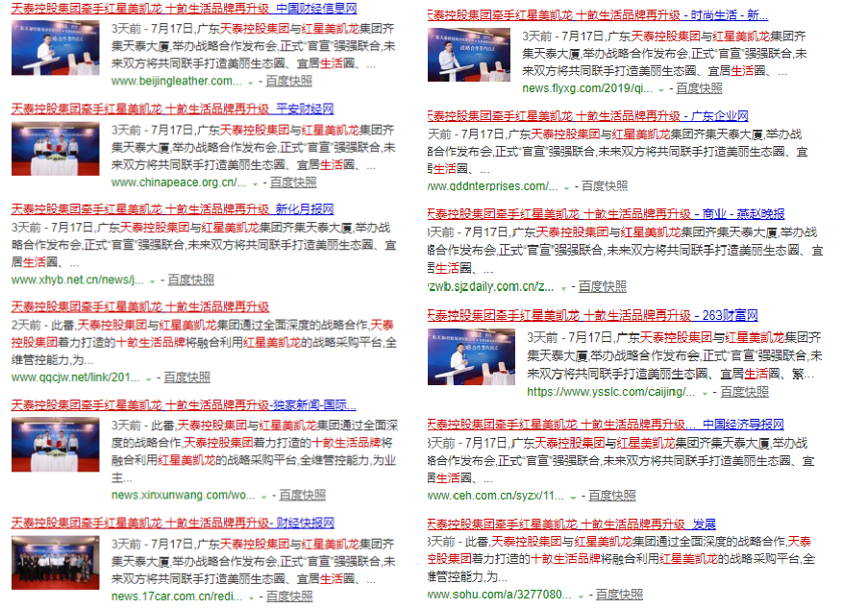Expand arrow beside www.ysslc.com URL
The width and height of the screenshot is (868, 609).
point(705,393)
